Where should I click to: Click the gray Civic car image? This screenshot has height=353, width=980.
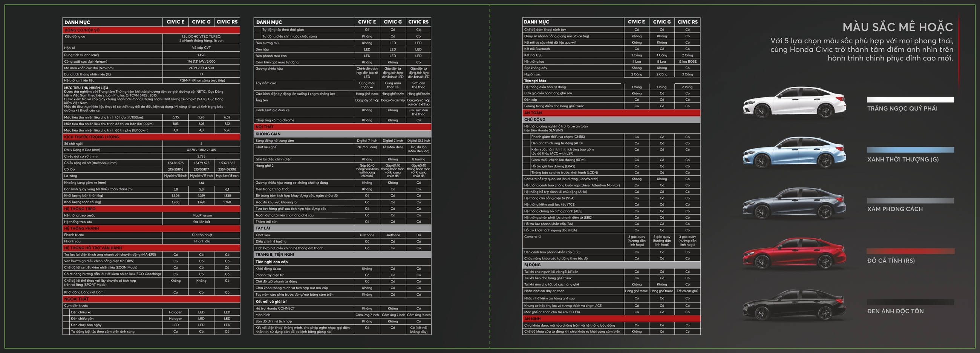794,203
